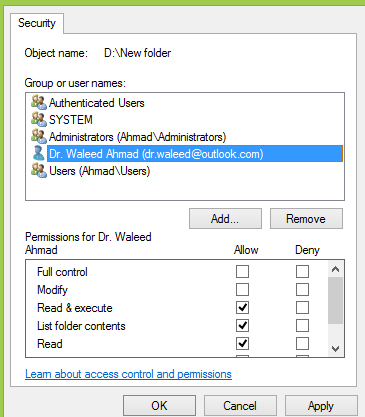Open Learn about access control and permissions link

point(128,374)
